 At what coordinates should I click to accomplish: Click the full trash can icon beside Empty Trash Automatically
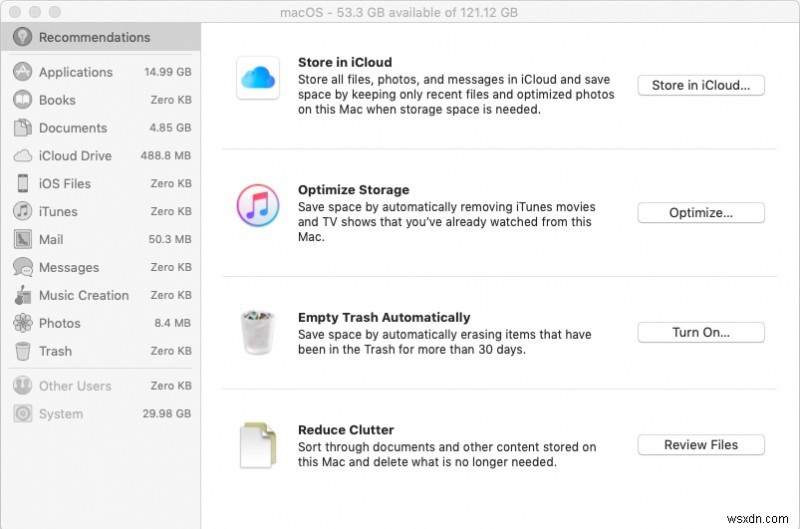(258, 332)
